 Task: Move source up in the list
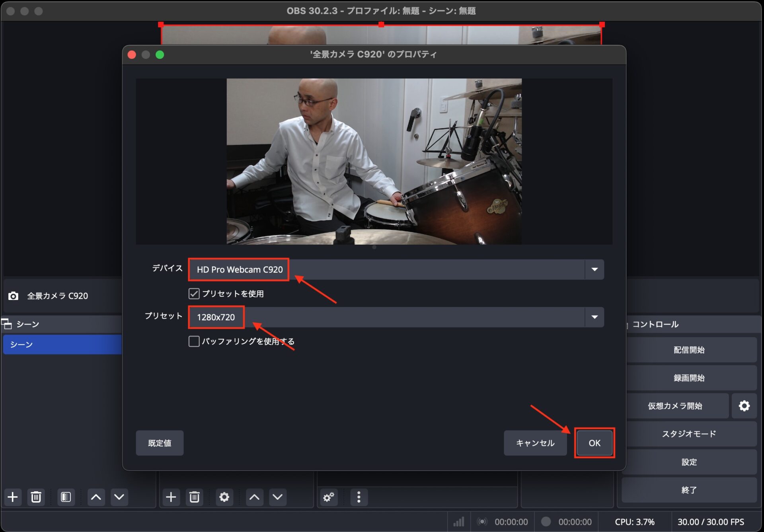click(255, 497)
